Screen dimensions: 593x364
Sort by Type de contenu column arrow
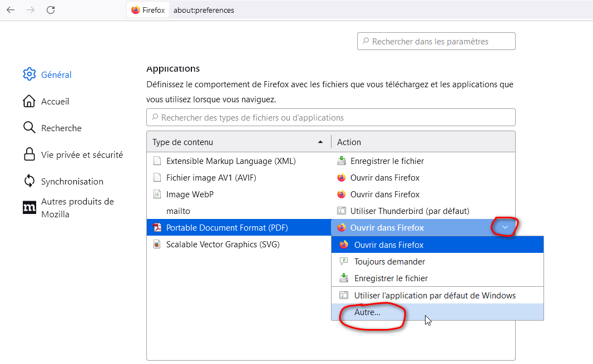[x=320, y=142]
